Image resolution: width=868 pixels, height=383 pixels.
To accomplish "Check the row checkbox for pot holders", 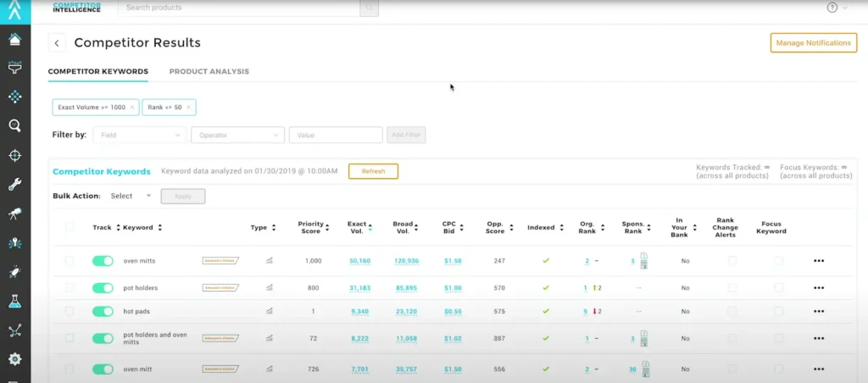I will coord(70,288).
